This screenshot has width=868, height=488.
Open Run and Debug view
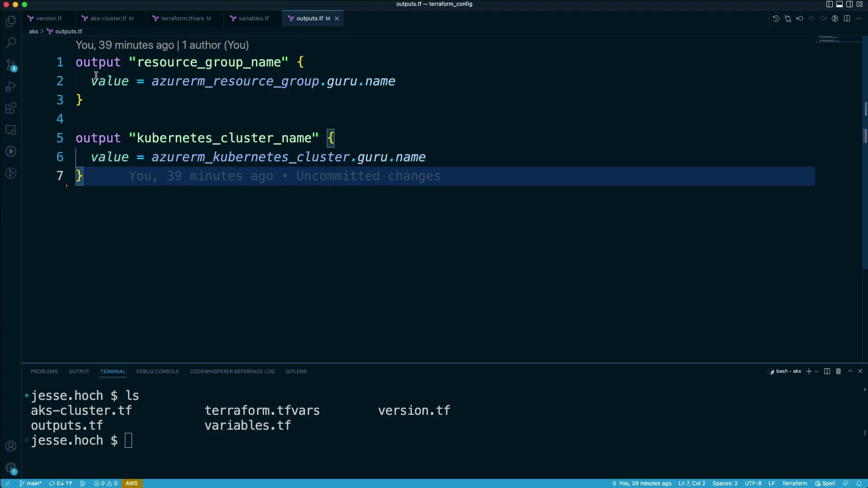11,87
